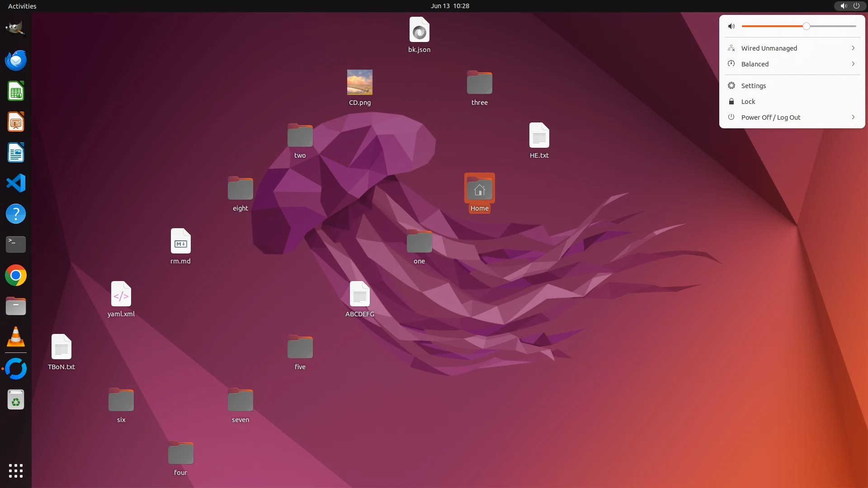
Task: Select the folder named two
Action: 300,141
